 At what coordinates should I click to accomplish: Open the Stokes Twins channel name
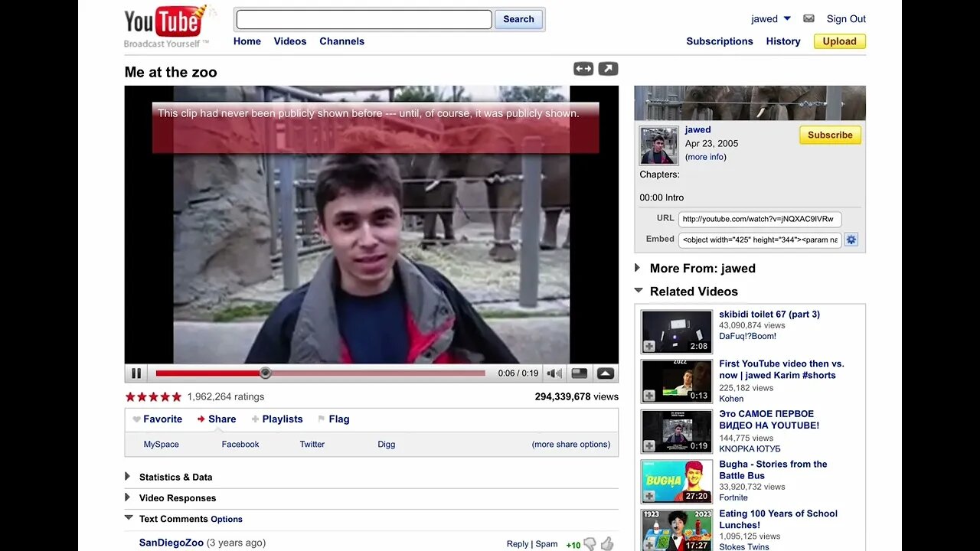(745, 546)
